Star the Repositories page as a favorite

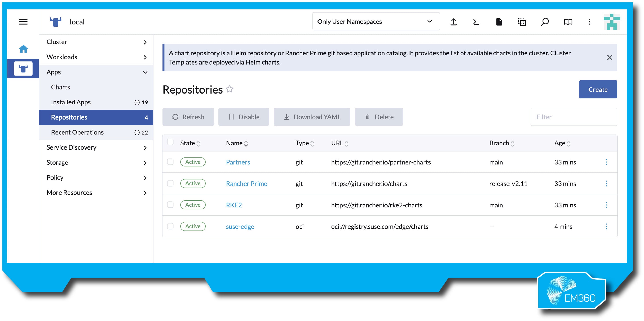click(229, 89)
